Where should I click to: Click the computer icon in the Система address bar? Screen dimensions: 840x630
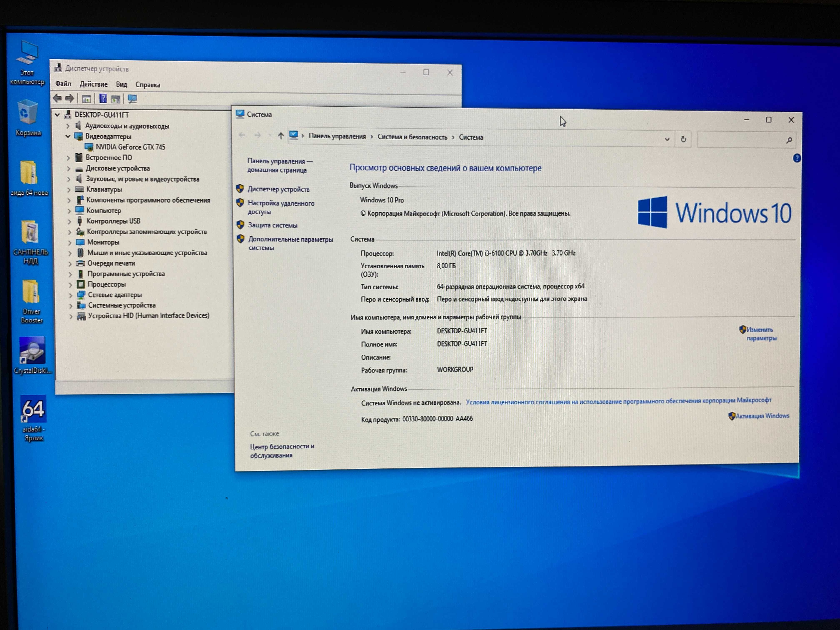[294, 135]
